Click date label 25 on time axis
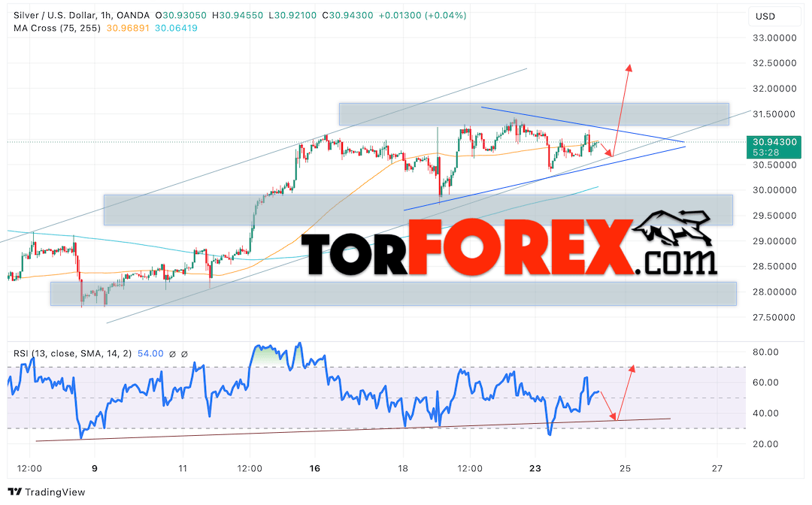This screenshot has height=505, width=812. [625, 468]
